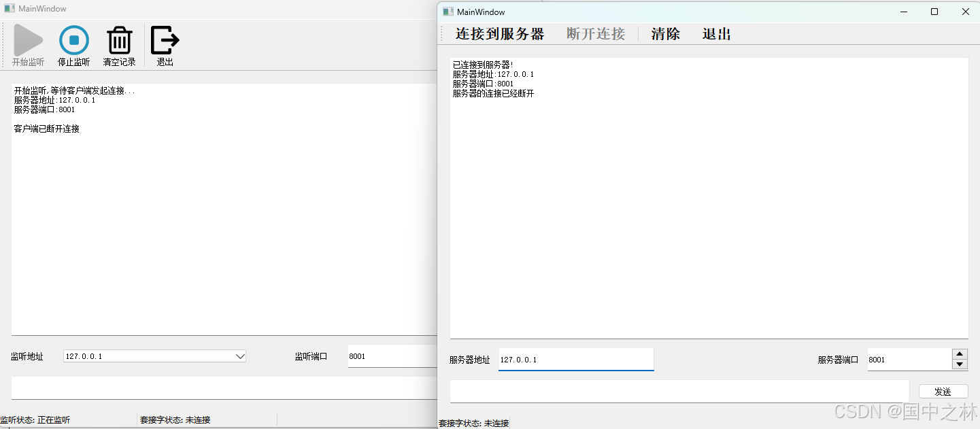The image size is (980, 429).
Task: Click the server window 套接字状态: 未连接 status
Action: 175,420
